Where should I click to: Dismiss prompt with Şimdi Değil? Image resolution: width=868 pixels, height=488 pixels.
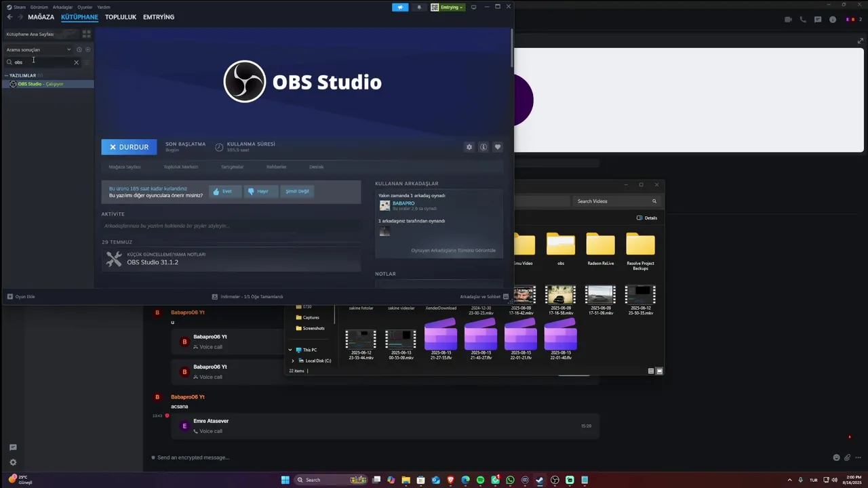coord(296,191)
